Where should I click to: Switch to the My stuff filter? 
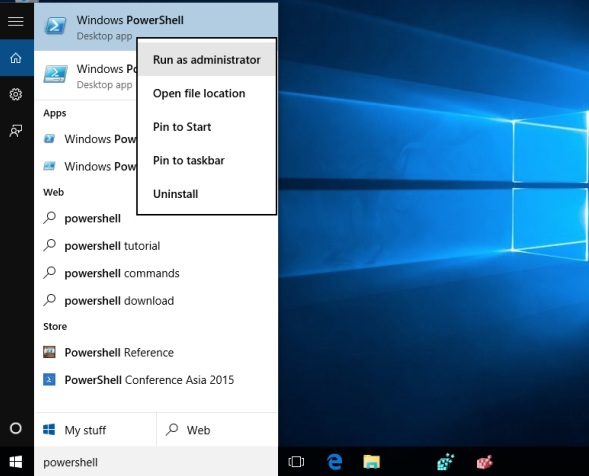95,430
